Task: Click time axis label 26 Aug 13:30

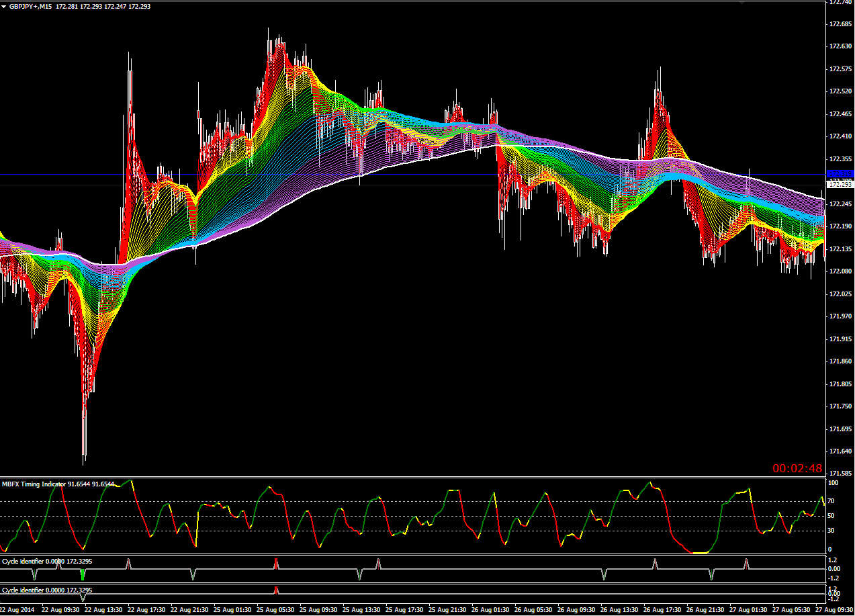Action: tap(619, 610)
